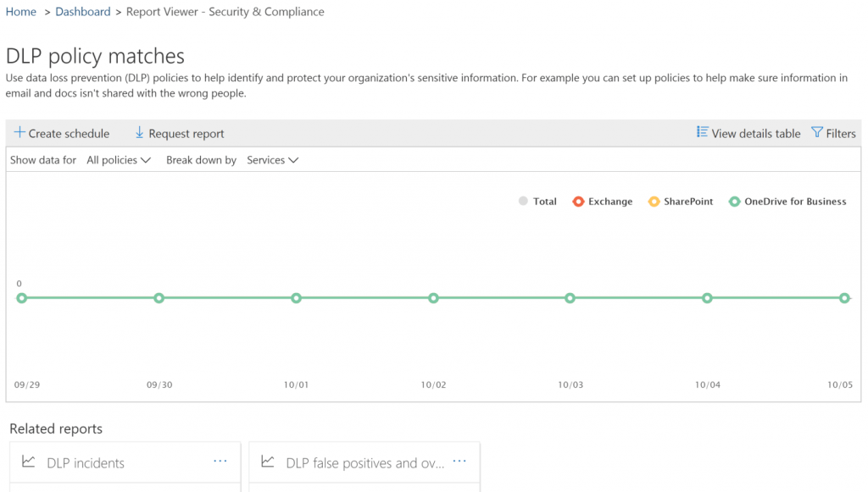Open the ellipsis menu on the DLP incidents card
This screenshot has height=492, width=868.
220,460
